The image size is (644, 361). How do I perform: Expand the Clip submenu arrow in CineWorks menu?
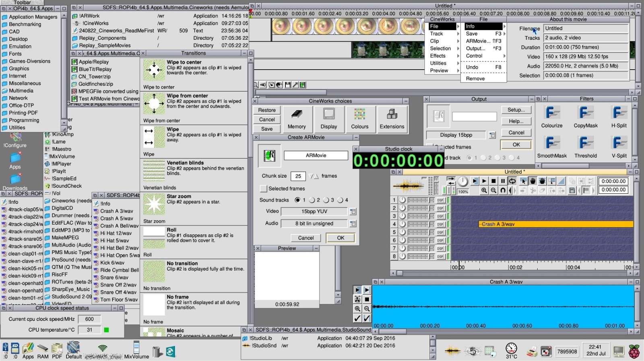click(458, 41)
